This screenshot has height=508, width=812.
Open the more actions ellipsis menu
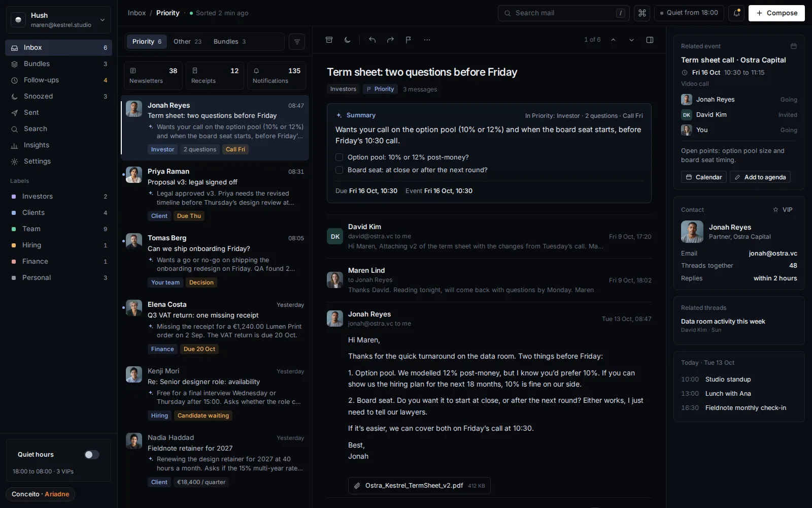427,40
